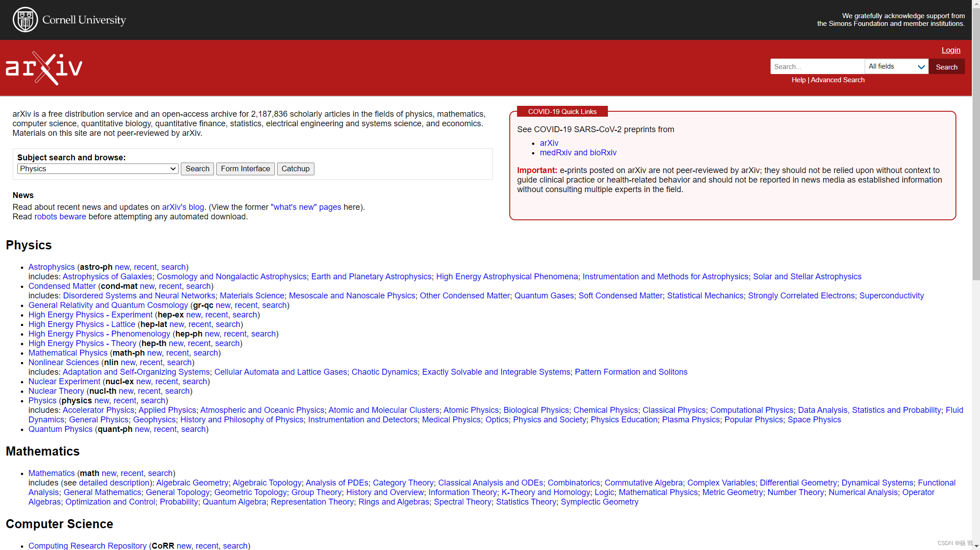Open the Form Interface
The image size is (980, 550).
(x=245, y=169)
